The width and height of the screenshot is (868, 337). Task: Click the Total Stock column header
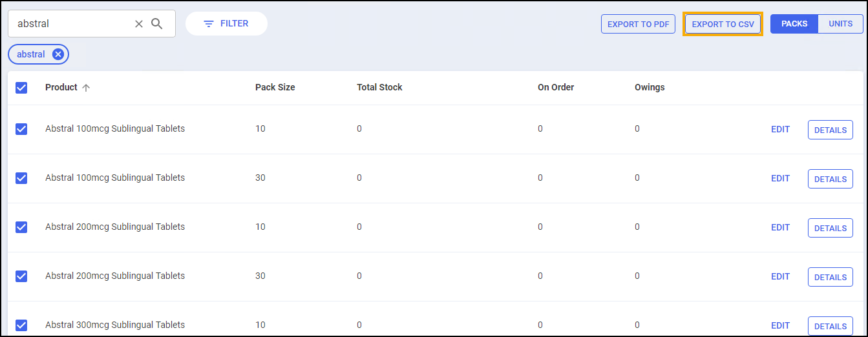379,87
